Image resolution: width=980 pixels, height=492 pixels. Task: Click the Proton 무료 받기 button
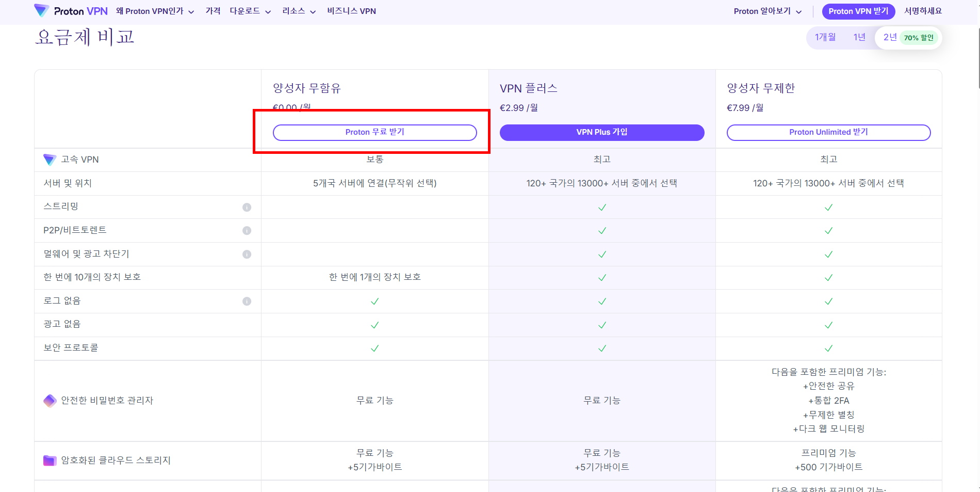coord(375,132)
